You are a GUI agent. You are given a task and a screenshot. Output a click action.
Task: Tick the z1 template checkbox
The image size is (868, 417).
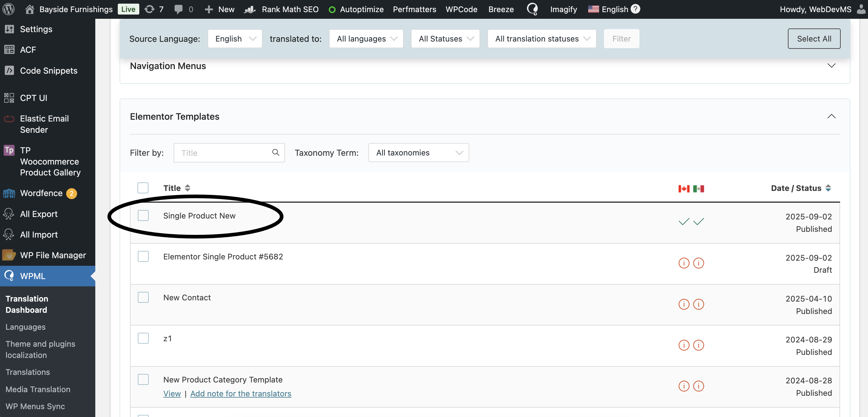[143, 338]
